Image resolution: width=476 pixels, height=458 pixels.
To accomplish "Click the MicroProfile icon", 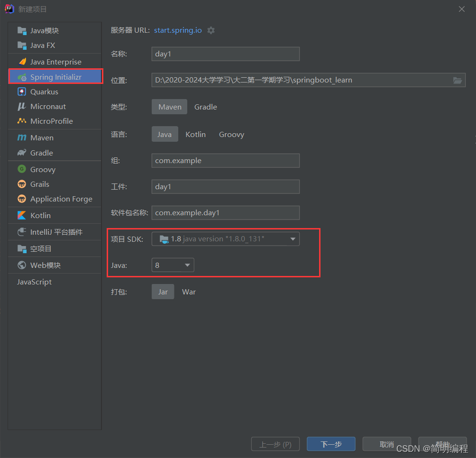I will [22, 121].
